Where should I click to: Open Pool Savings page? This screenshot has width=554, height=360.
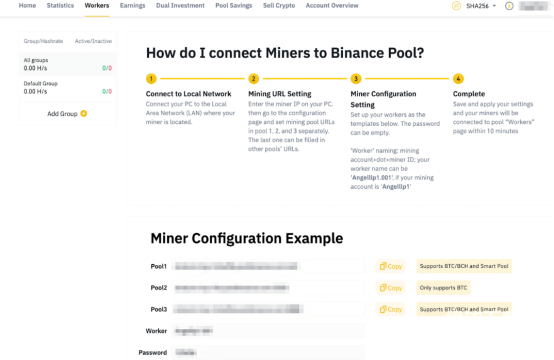click(x=234, y=6)
